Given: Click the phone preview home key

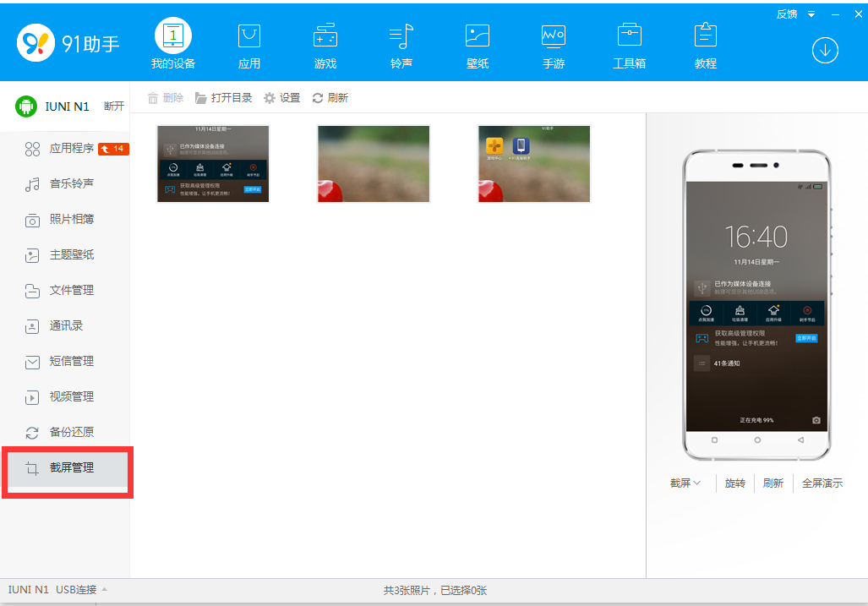Looking at the screenshot, I should (757, 440).
